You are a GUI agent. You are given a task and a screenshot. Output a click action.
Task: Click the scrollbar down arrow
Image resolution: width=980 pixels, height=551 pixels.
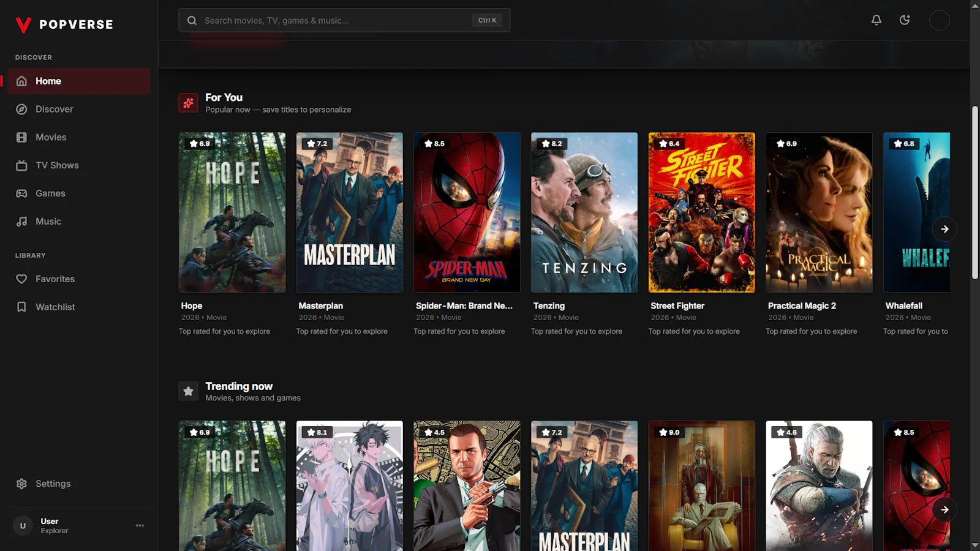(975, 545)
